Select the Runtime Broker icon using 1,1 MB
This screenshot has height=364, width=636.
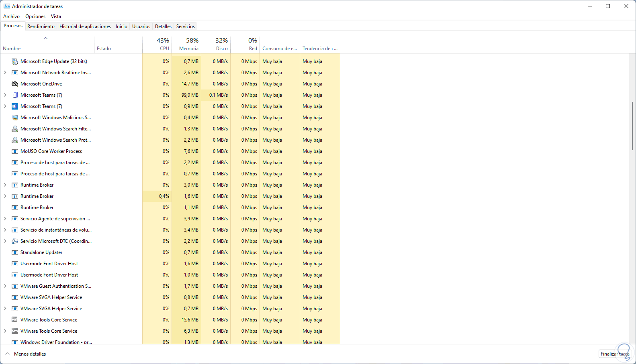pos(15,207)
